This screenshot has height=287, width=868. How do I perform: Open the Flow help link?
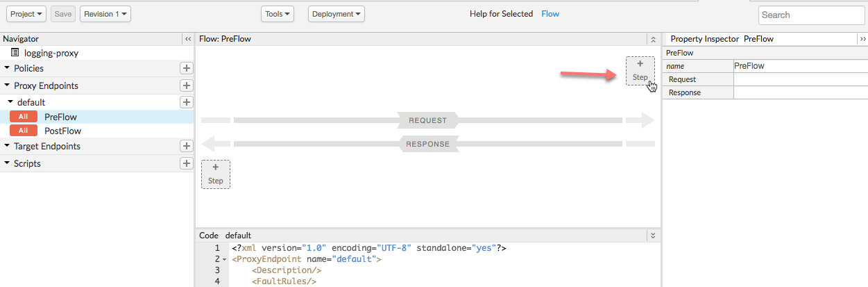tap(550, 14)
